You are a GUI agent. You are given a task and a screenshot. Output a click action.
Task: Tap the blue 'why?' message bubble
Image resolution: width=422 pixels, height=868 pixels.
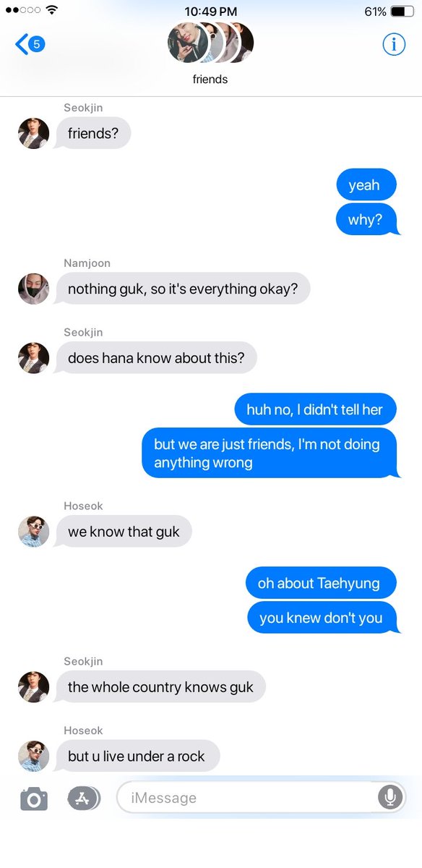[x=366, y=219]
